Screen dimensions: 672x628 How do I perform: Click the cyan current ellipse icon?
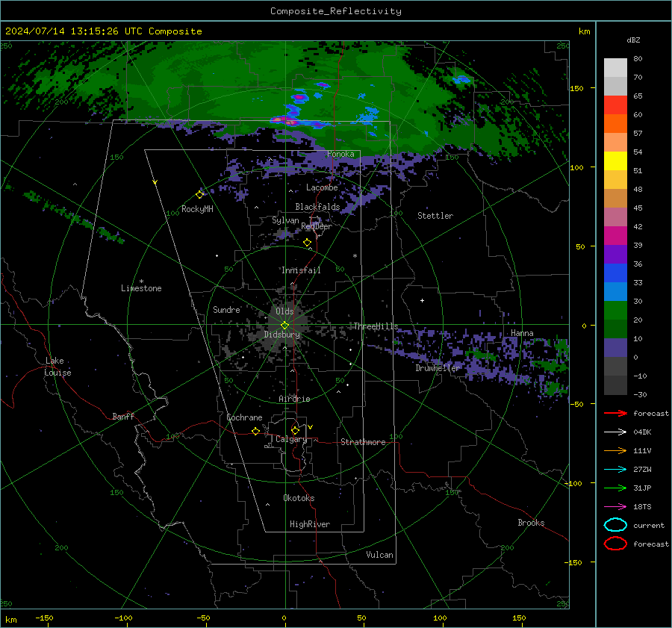point(615,525)
